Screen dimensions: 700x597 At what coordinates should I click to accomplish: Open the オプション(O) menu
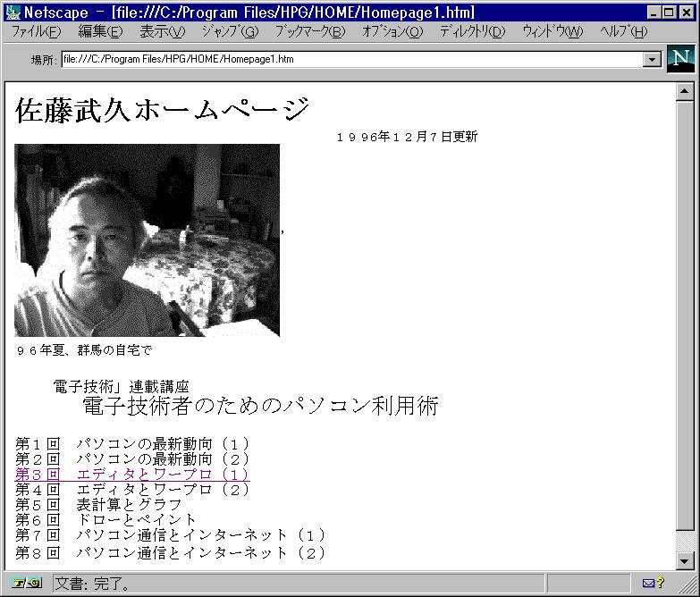click(x=392, y=31)
